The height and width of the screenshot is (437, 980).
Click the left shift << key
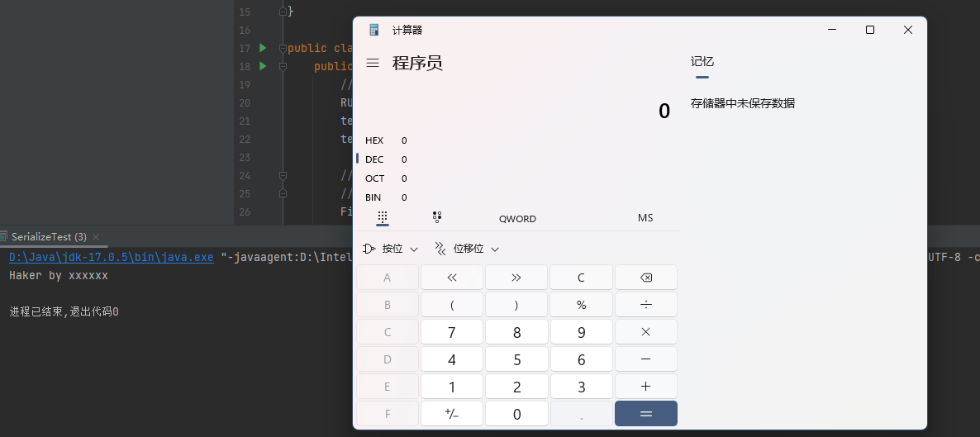pyautogui.click(x=452, y=278)
